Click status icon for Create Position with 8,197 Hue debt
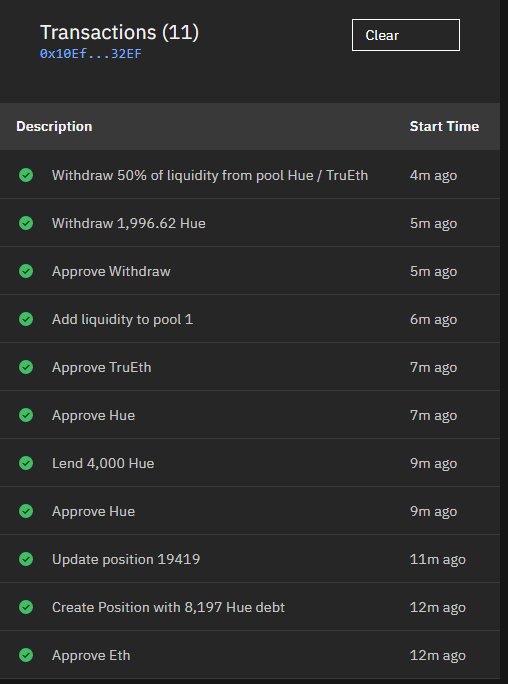 point(26,607)
